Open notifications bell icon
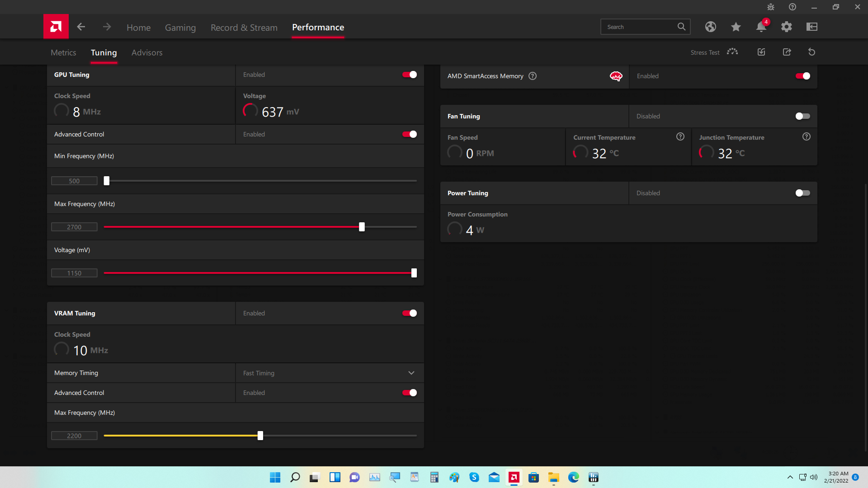The width and height of the screenshot is (868, 488). [761, 27]
